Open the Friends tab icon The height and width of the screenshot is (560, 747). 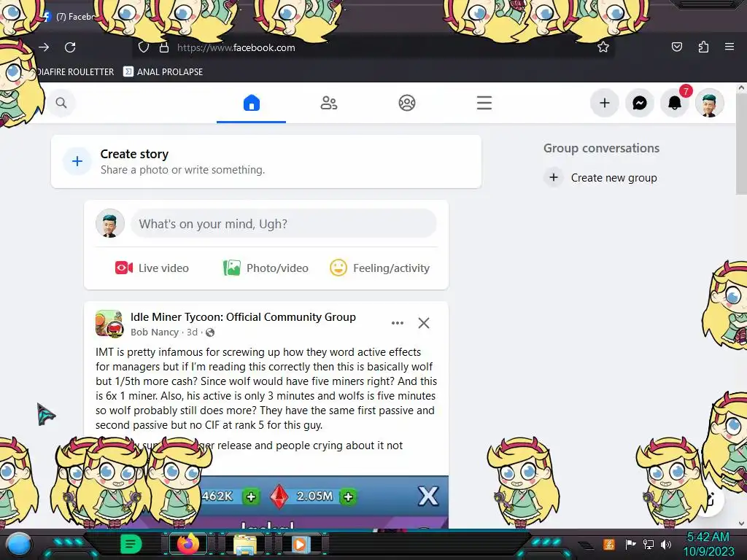click(329, 103)
